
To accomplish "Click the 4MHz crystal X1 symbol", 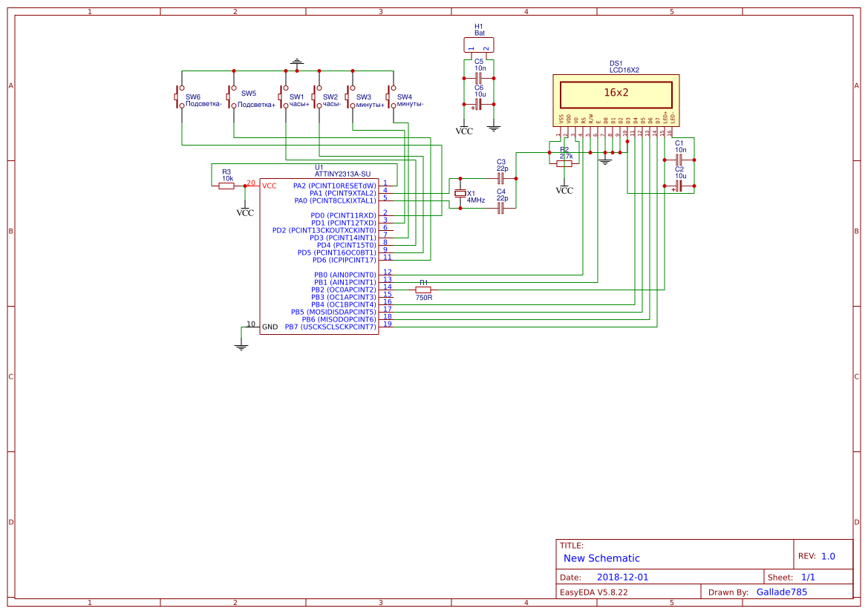I will point(460,195).
